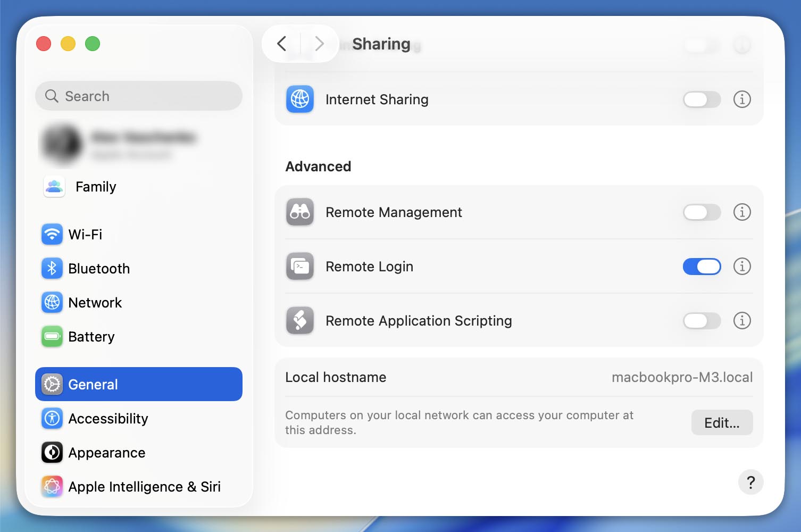Click the Sharing page title
801x532 pixels.
pyautogui.click(x=381, y=44)
